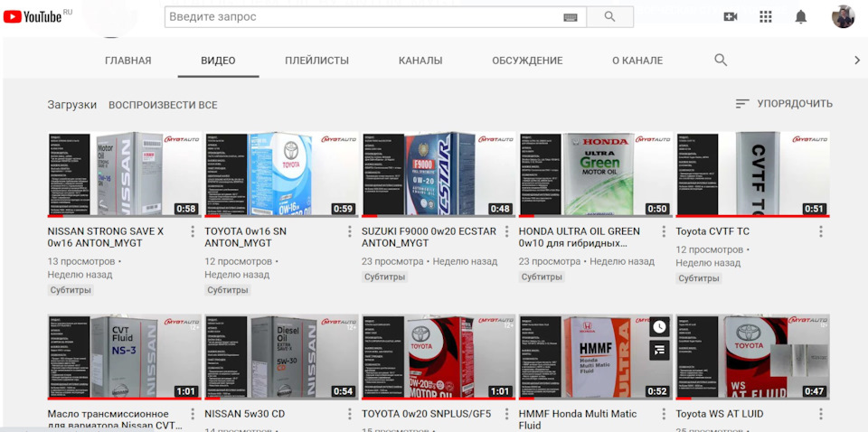The width and height of the screenshot is (868, 432).
Task: Open options menu for HONDA ULTRA OIL GREEN video
Action: [664, 231]
